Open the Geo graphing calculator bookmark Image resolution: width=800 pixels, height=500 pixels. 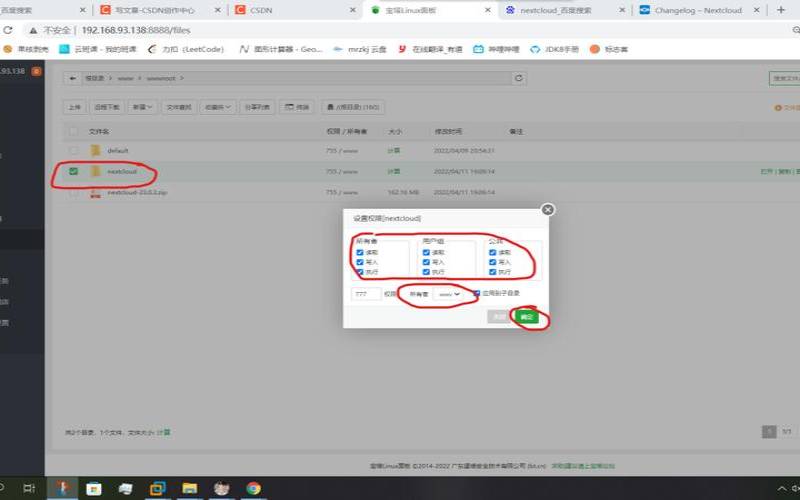click(281, 49)
